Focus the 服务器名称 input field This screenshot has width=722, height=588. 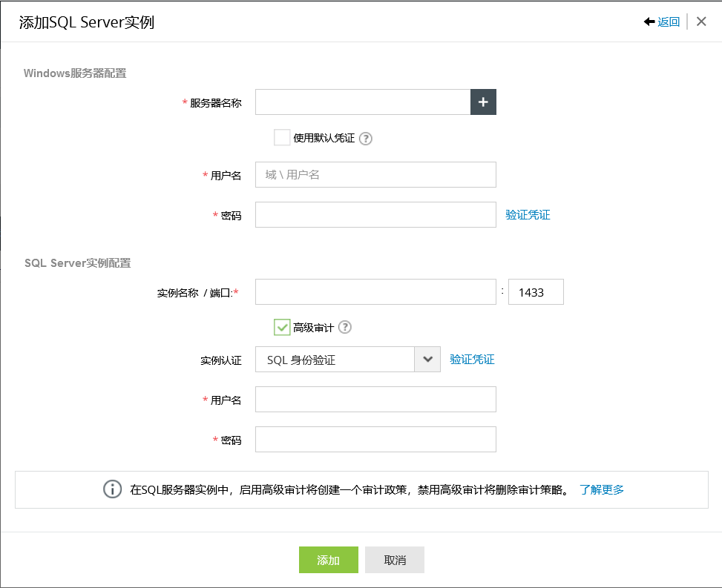pyautogui.click(x=363, y=102)
